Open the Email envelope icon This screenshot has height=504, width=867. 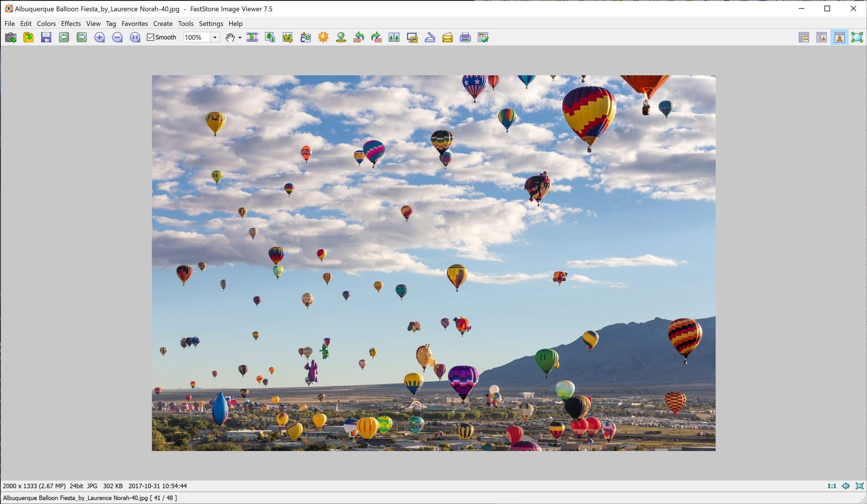[447, 38]
